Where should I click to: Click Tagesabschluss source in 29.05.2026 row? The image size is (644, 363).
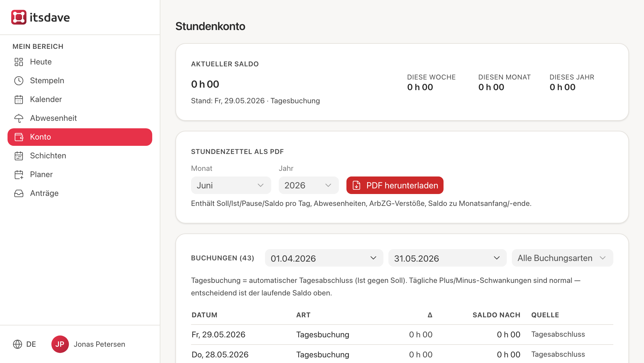(x=558, y=334)
